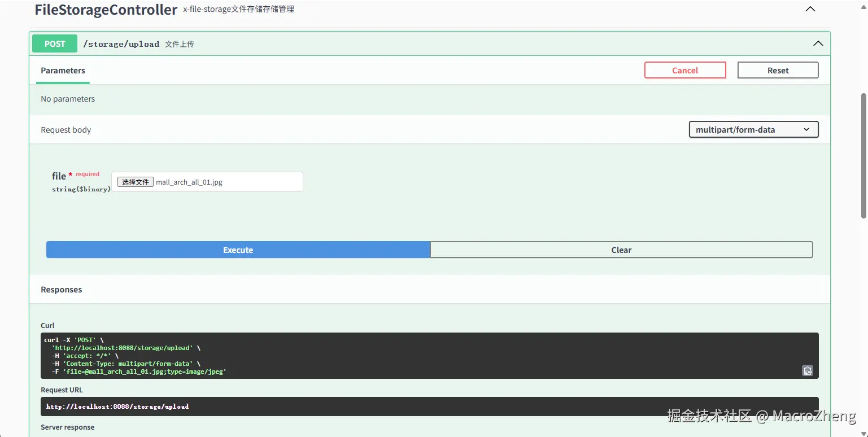Switch to the Parameters tab
This screenshot has width=868, height=437.
tap(63, 71)
